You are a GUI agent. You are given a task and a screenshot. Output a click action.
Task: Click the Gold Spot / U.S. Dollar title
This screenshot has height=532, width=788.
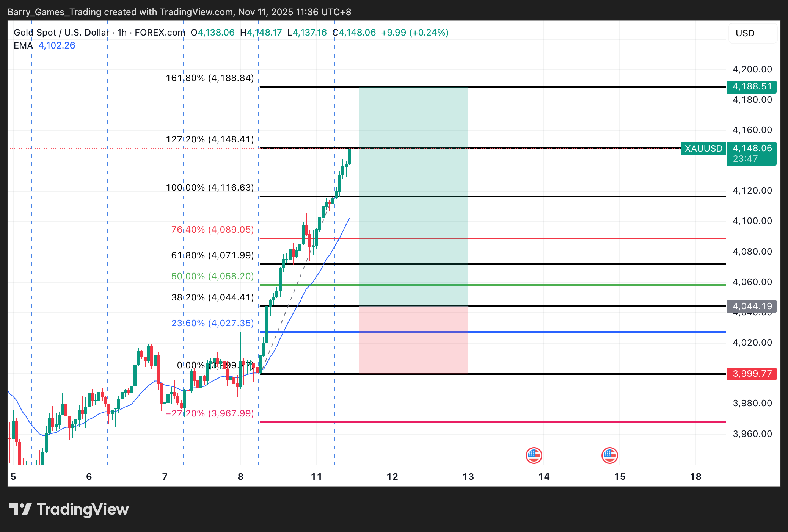[x=61, y=33]
